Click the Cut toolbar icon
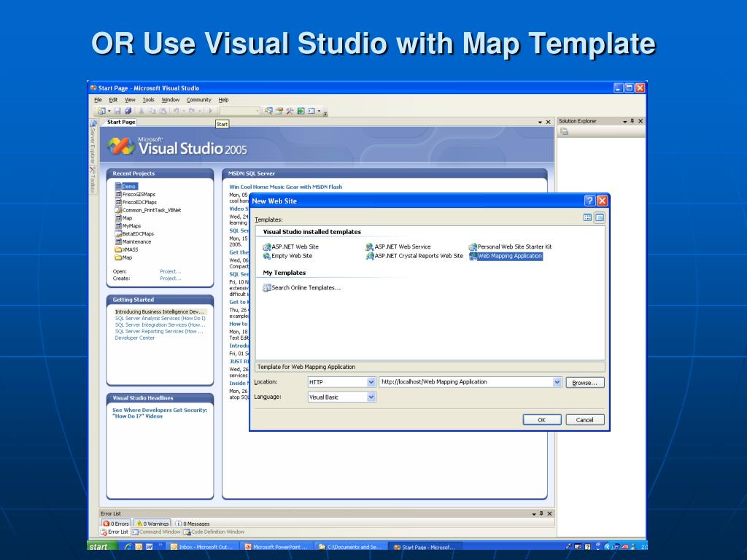 point(142,111)
